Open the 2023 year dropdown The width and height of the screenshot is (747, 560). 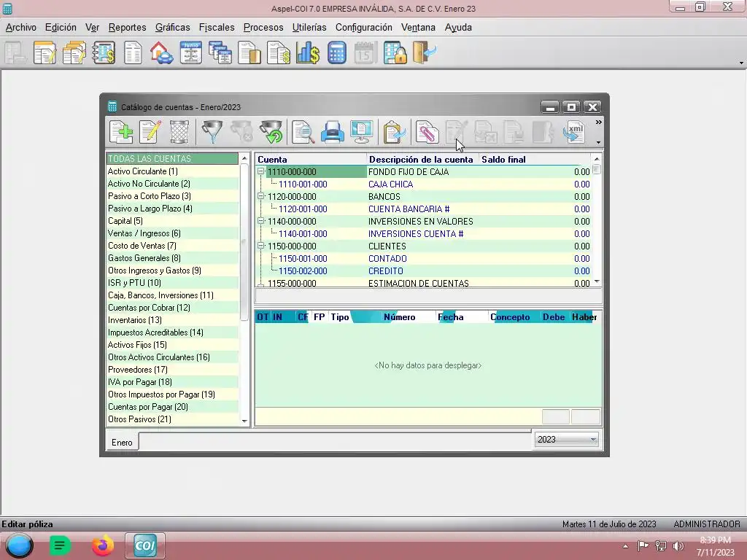coord(593,440)
